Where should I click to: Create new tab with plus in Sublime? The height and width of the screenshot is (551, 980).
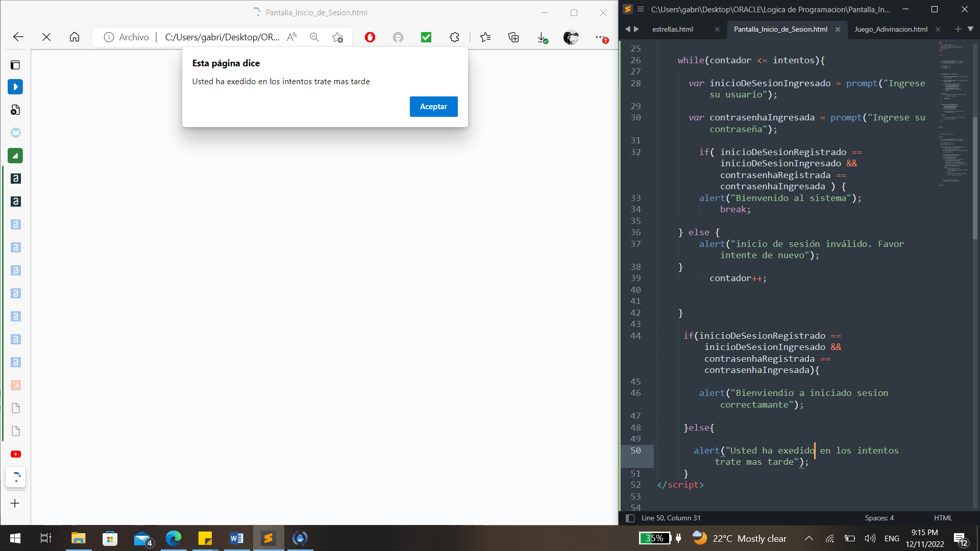tap(958, 29)
